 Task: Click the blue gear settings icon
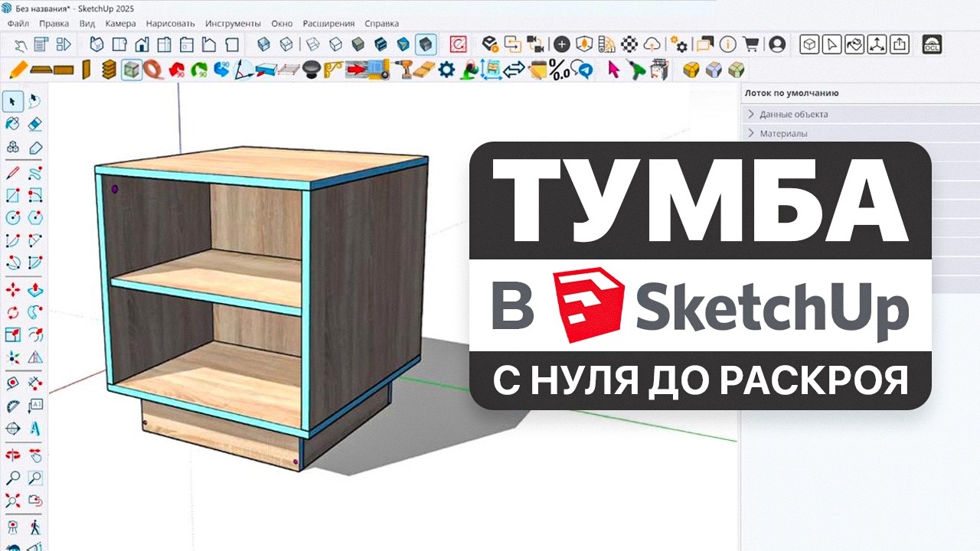[446, 70]
